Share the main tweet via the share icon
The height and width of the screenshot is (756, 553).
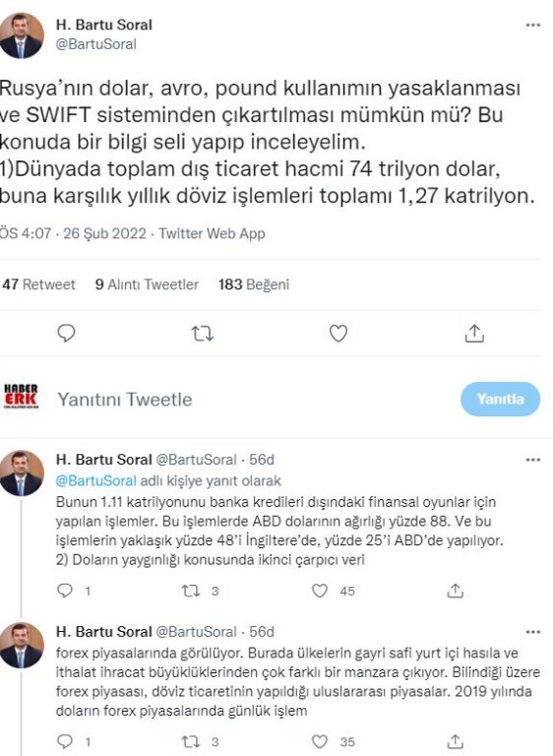(x=474, y=333)
